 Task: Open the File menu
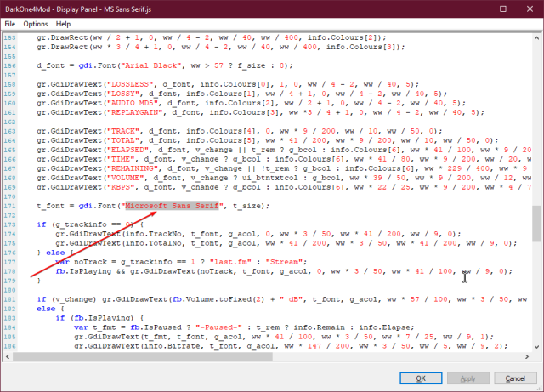tap(9, 24)
